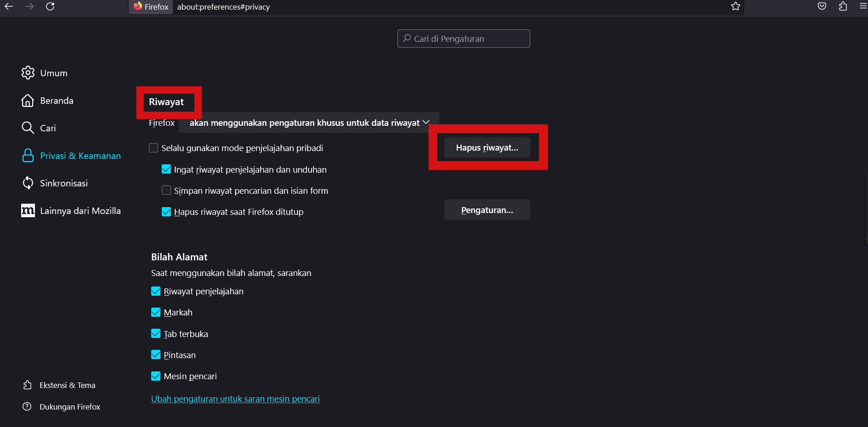Check 'Simpan riwayat pencarian dan isian form'
Screen dimensions: 868x427
tap(166, 190)
